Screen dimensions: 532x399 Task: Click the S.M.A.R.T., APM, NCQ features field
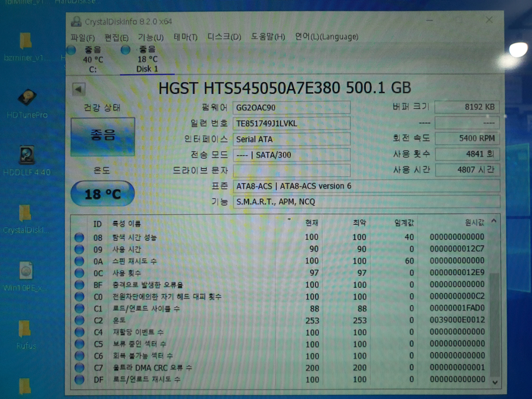(367, 201)
